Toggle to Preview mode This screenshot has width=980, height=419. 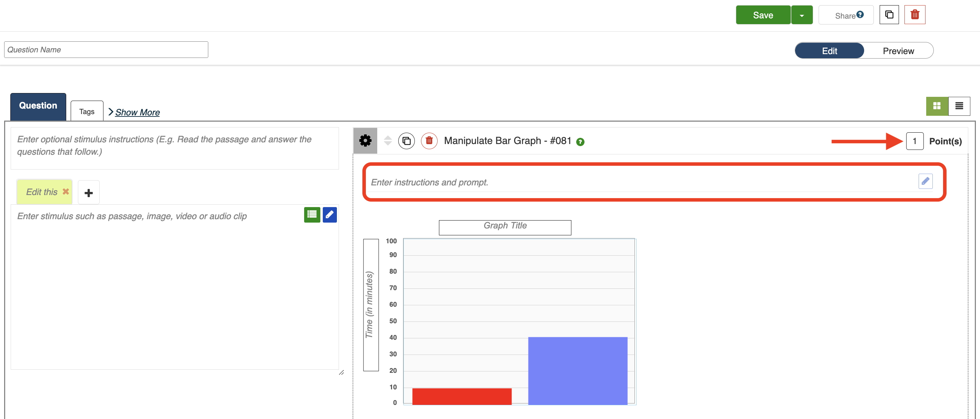pos(898,51)
